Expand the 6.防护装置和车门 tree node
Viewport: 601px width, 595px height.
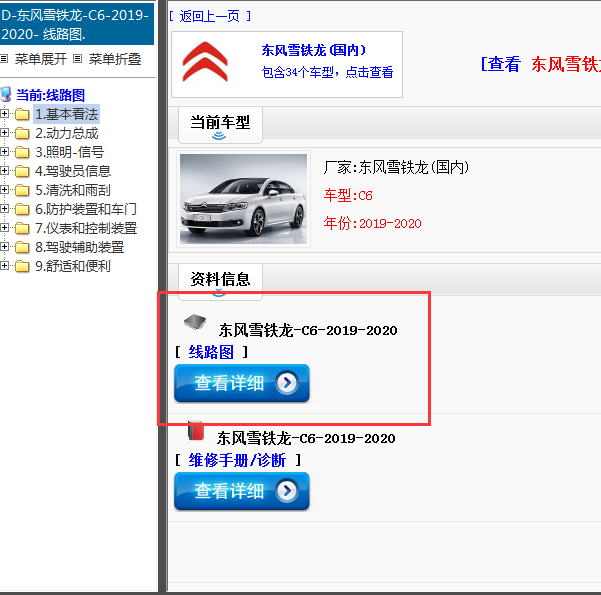coord(4,209)
